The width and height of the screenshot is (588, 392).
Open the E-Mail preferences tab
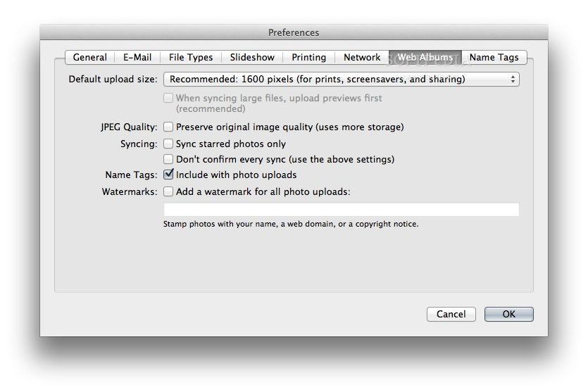[x=137, y=57]
